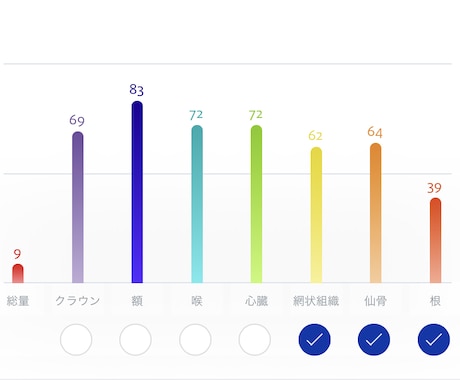Check the empty circle under クラウン
Viewport: 460px width, 380px height.
coord(76,339)
